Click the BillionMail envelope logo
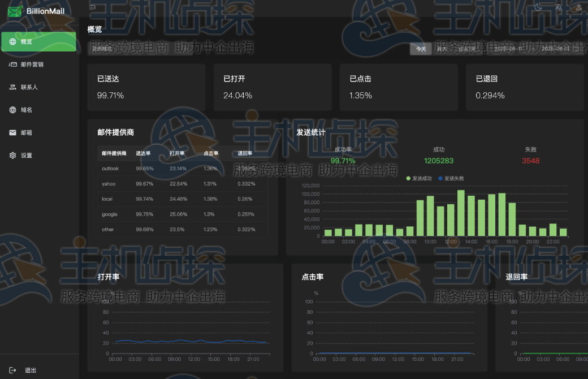 pos(15,12)
